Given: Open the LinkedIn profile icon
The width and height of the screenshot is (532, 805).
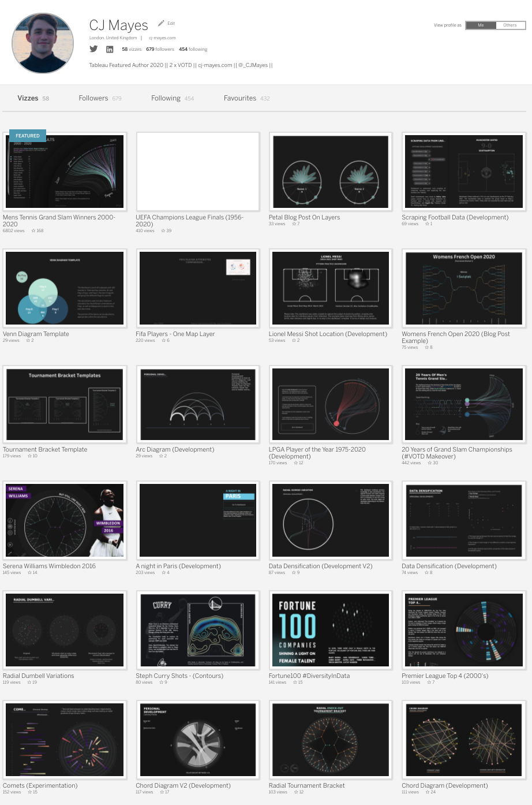Looking at the screenshot, I should (110, 50).
